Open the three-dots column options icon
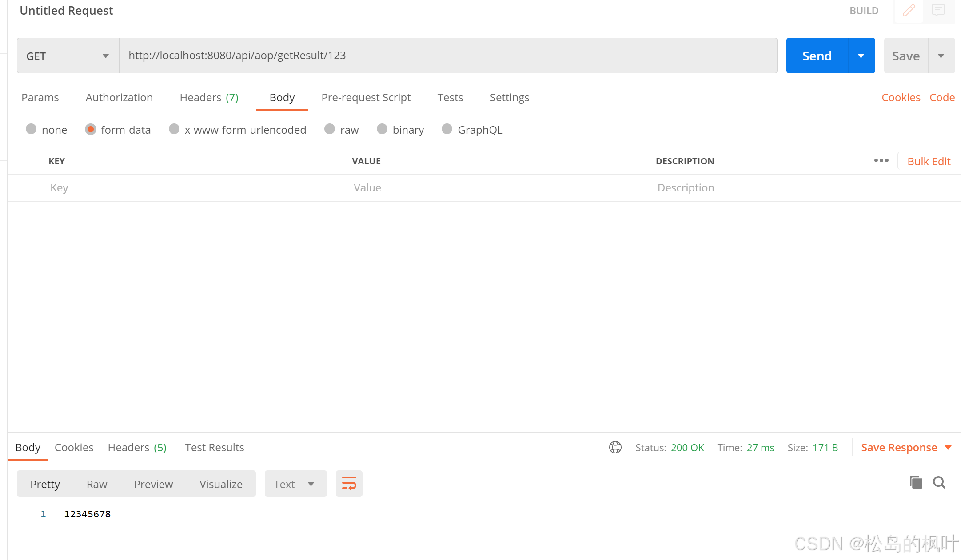 tap(881, 161)
